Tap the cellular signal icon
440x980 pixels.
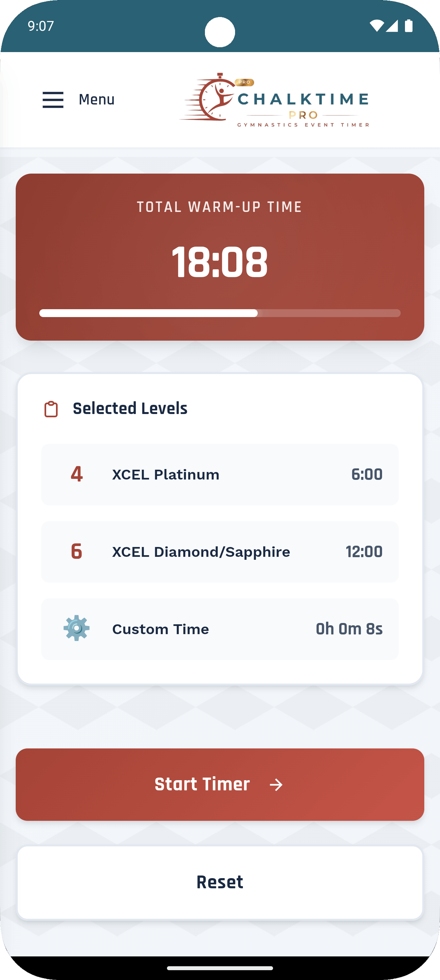click(392, 26)
